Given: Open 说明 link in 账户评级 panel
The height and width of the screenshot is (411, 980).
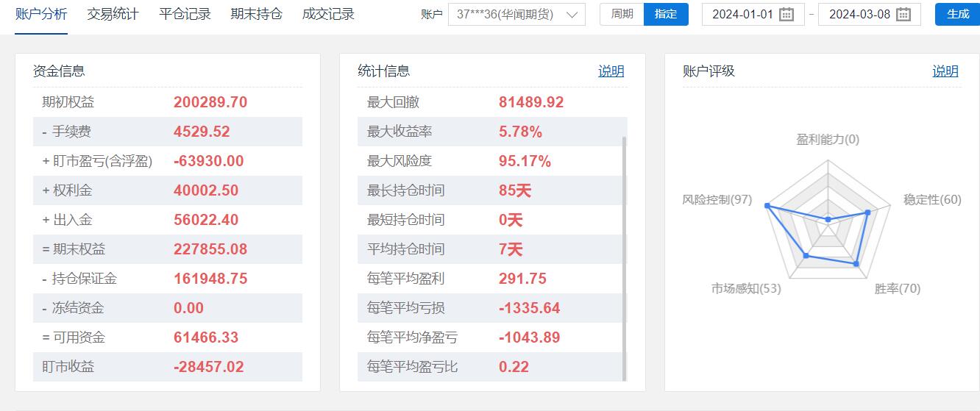Looking at the screenshot, I should [x=945, y=71].
